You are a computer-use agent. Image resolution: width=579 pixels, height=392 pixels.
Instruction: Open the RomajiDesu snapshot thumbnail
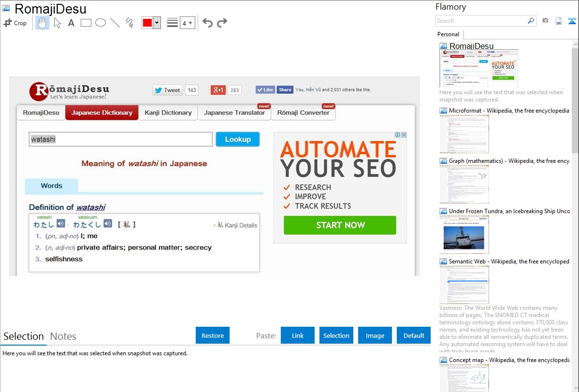(x=479, y=68)
